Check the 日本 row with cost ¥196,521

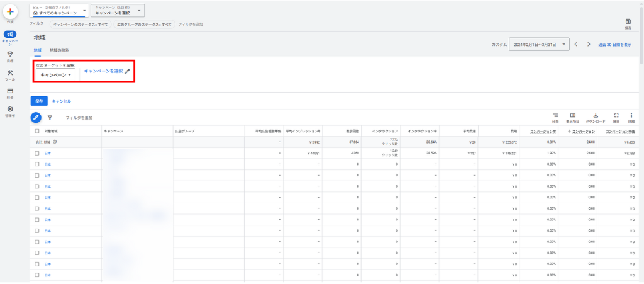pos(37,153)
